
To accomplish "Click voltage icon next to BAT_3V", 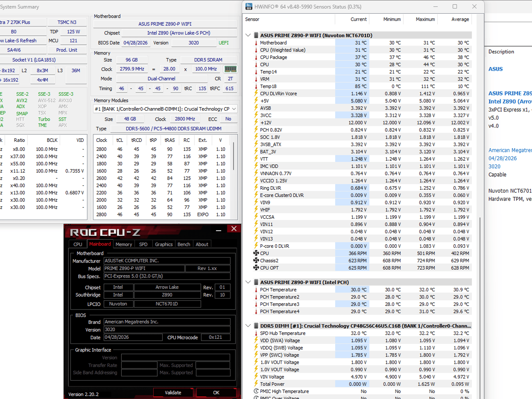I will (256, 151).
